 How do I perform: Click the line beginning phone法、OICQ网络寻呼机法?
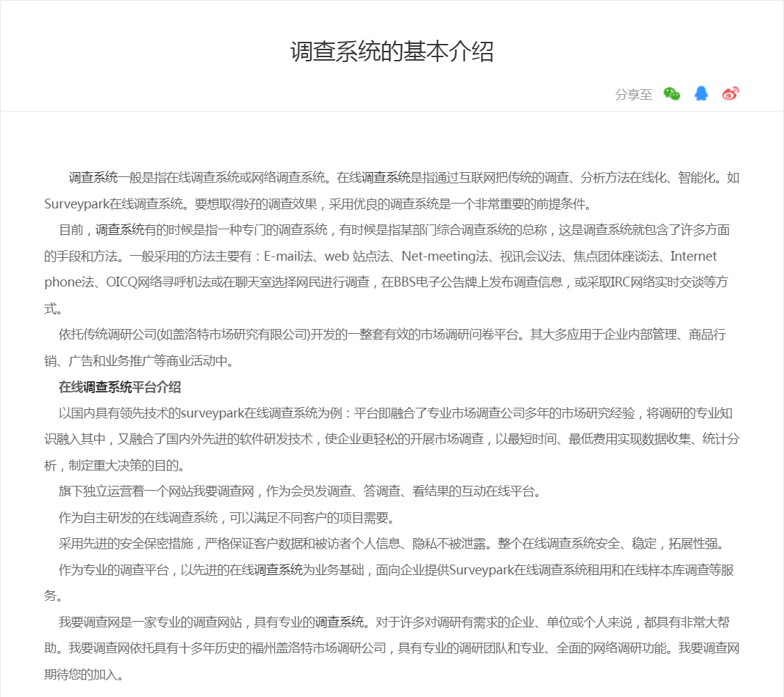click(386, 282)
